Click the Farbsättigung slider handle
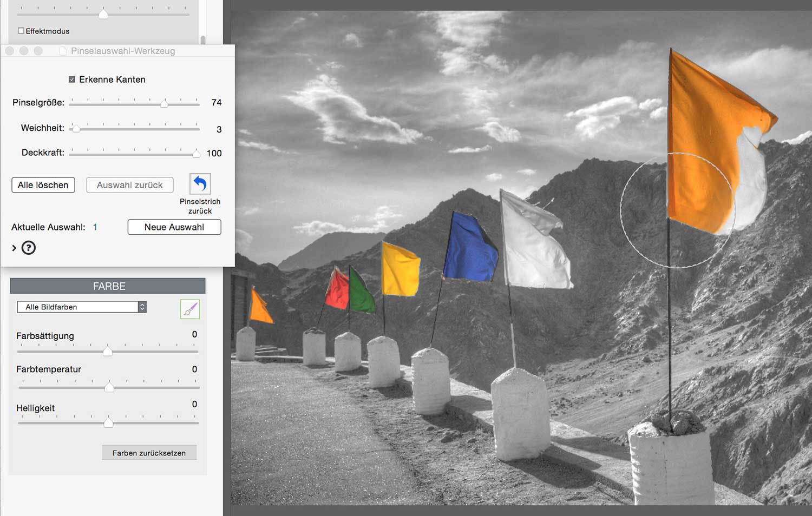The width and height of the screenshot is (812, 516). pyautogui.click(x=108, y=352)
